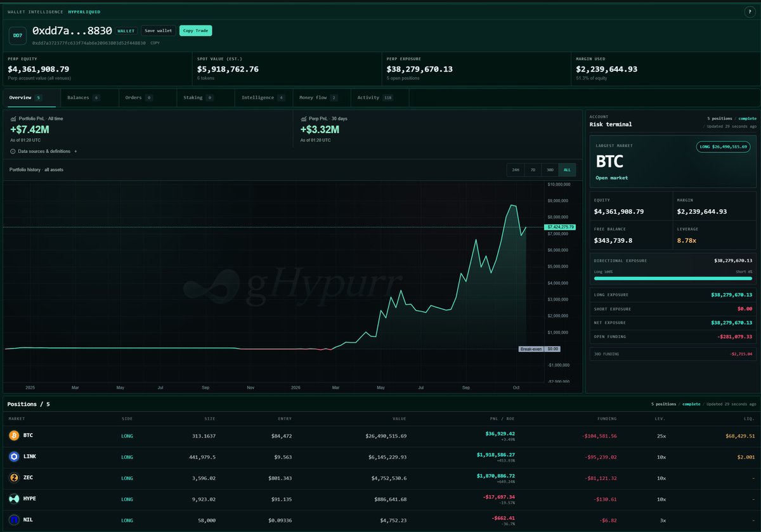761x532 pixels.
Task: Sort positions by SIZE column header
Action: click(209, 418)
